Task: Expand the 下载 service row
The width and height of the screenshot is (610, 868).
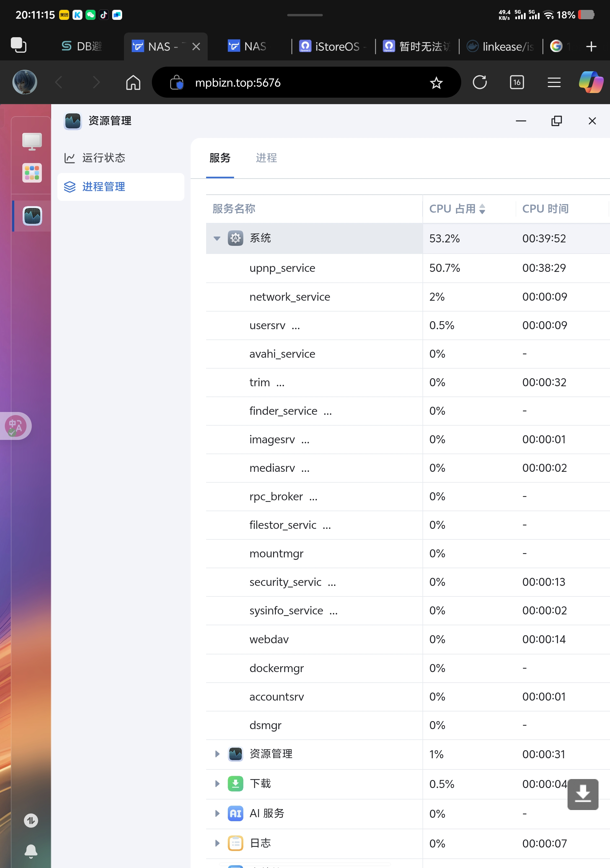Action: click(x=217, y=783)
